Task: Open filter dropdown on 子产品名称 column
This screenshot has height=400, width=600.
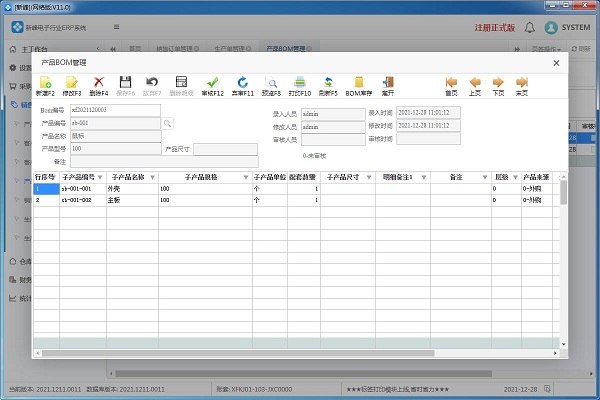Action: (x=152, y=177)
